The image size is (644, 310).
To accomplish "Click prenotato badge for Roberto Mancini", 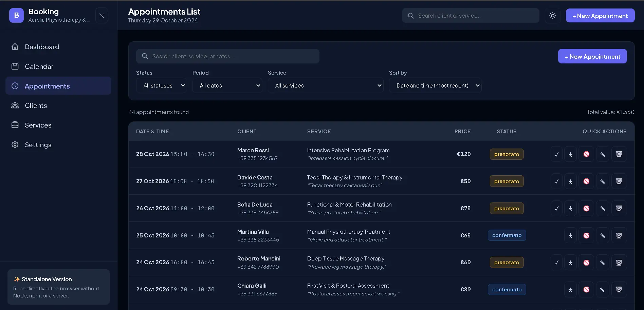I will click(507, 263).
